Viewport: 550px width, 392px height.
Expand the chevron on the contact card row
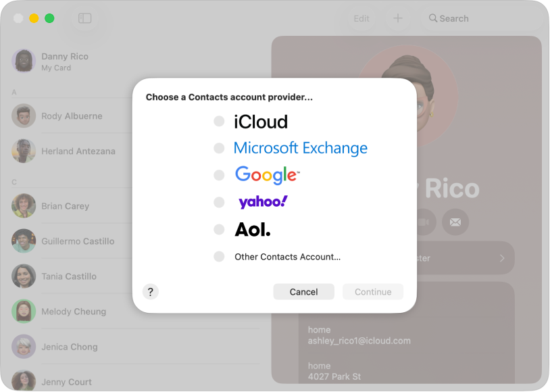point(501,258)
